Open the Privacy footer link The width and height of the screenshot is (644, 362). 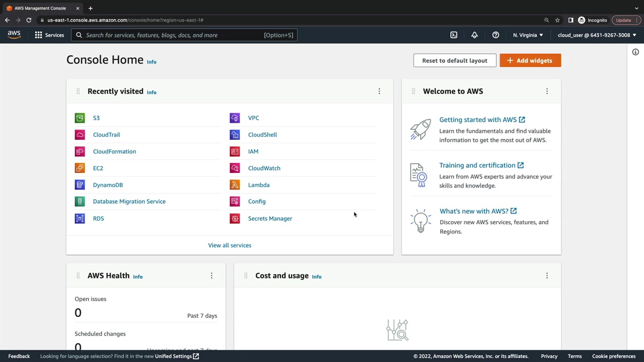(549, 356)
